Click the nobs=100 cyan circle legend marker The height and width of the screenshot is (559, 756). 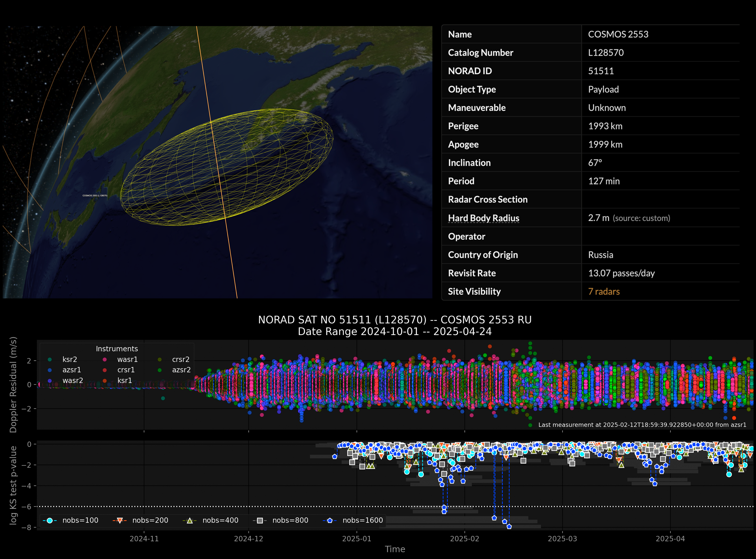[50, 520]
